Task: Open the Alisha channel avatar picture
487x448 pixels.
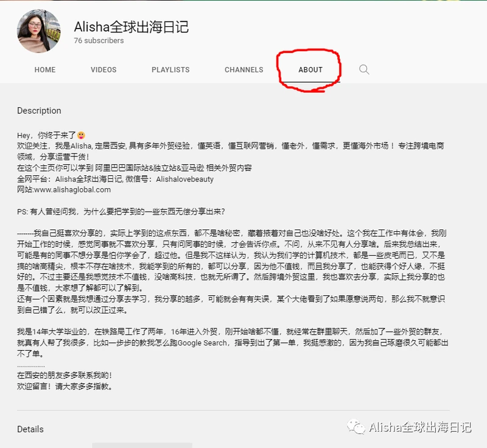Action: [x=39, y=31]
